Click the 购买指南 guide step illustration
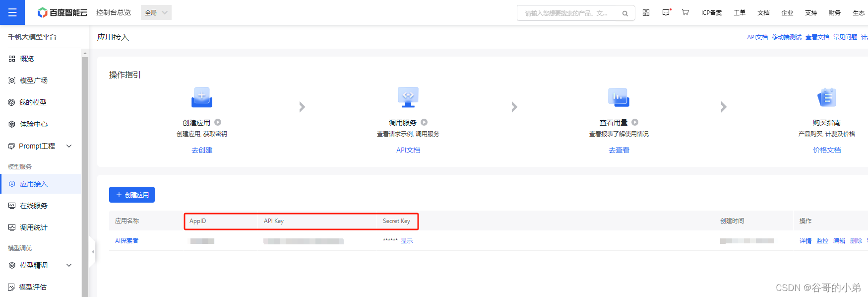The width and height of the screenshot is (868, 297). 827,97
